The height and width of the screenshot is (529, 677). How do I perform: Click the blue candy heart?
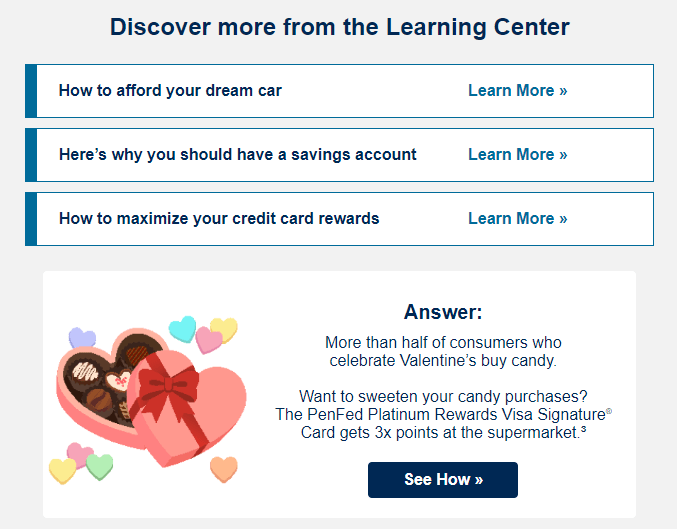(x=183, y=328)
